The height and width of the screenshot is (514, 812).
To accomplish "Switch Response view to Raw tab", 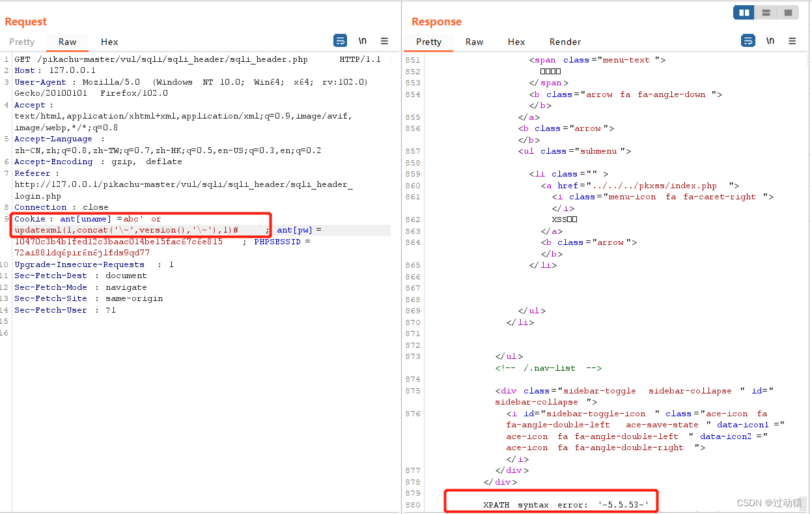I will (474, 42).
